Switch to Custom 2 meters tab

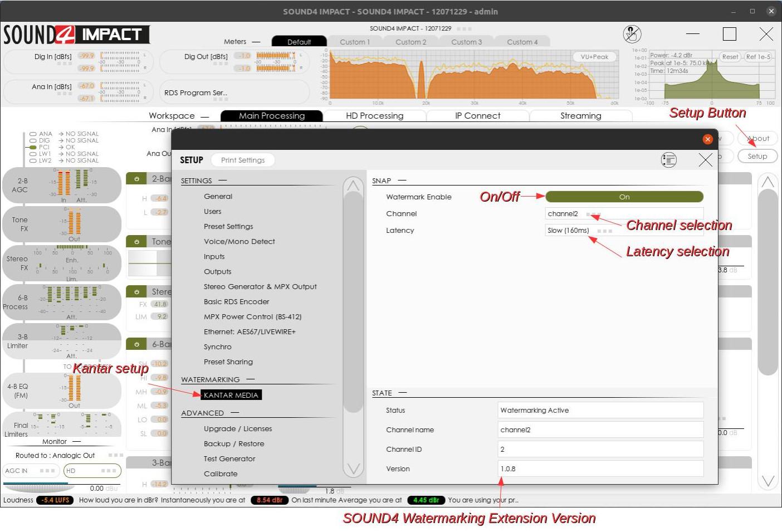click(x=410, y=42)
